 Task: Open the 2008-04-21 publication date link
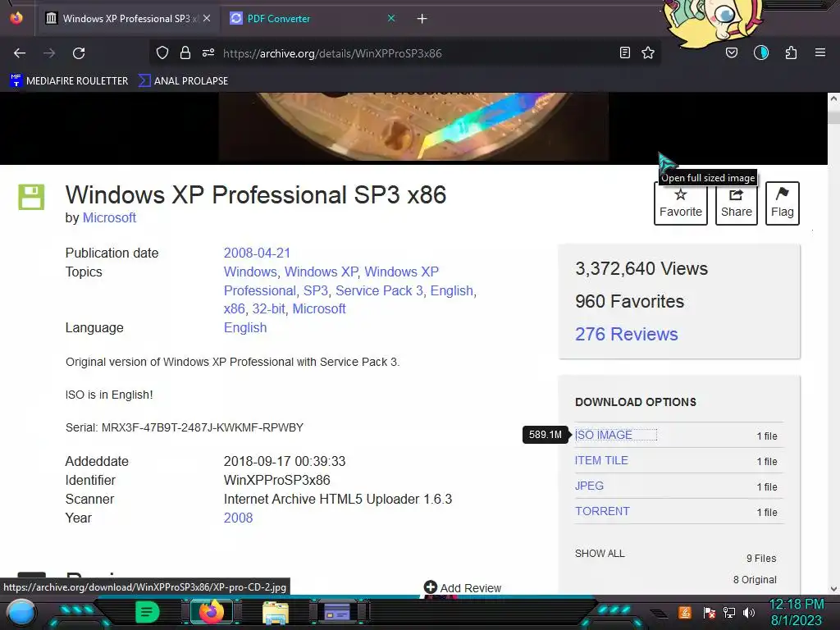[257, 253]
